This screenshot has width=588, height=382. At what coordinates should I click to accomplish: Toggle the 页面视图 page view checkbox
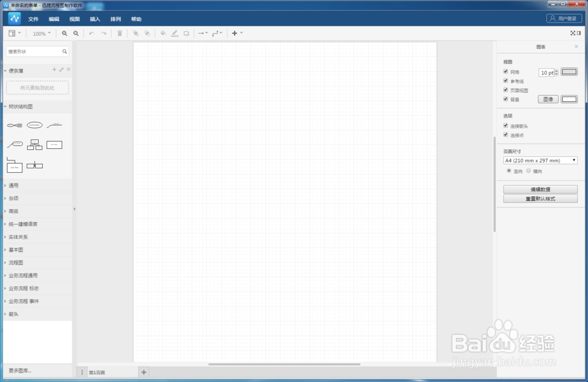pos(506,89)
